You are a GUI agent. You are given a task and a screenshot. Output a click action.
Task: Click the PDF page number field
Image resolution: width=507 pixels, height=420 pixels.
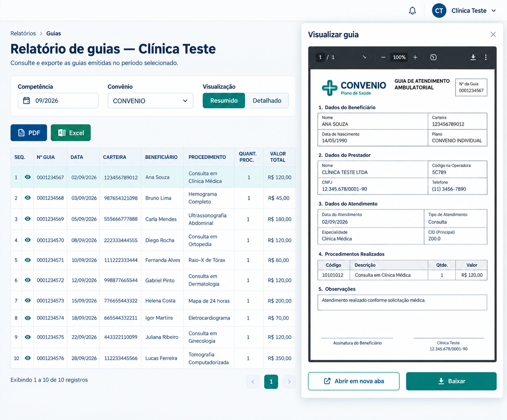[x=320, y=57]
